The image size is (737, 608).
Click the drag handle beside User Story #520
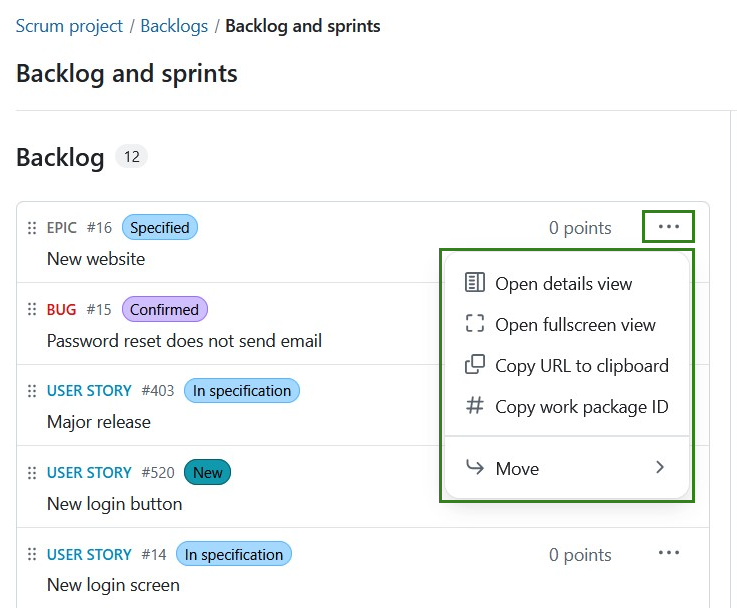click(x=31, y=473)
